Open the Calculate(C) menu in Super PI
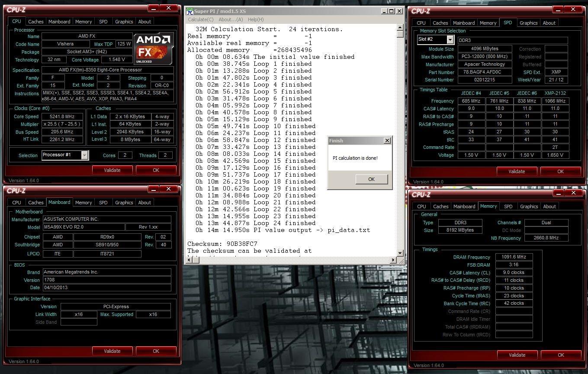Viewport: 588px width, 374px height. [200, 19]
